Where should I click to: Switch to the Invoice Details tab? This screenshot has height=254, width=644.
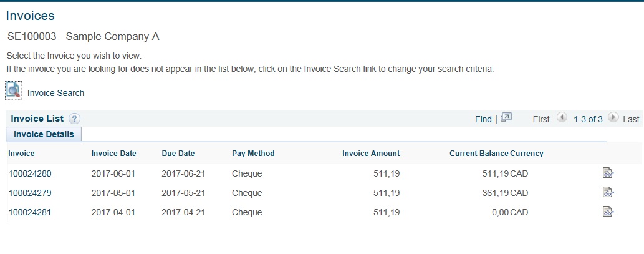coord(44,134)
